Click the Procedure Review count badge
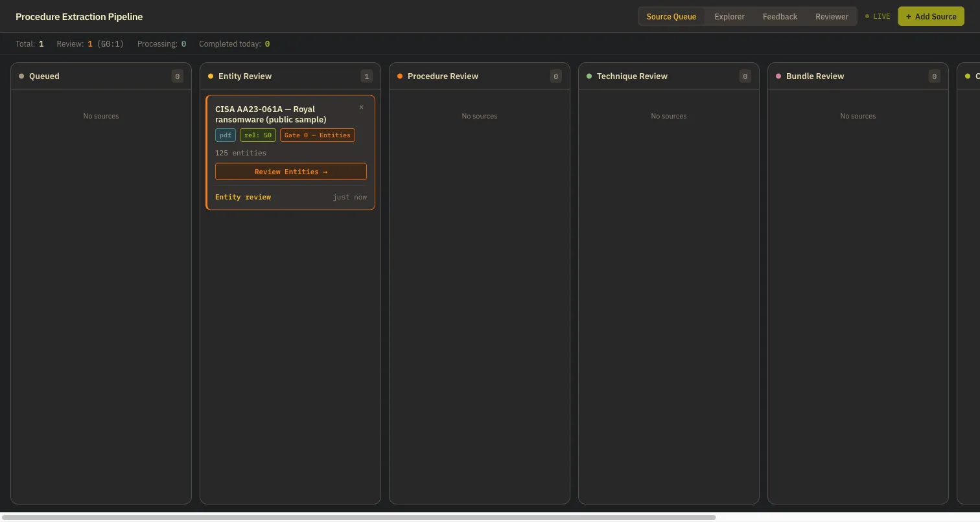This screenshot has height=522, width=980. [x=555, y=76]
